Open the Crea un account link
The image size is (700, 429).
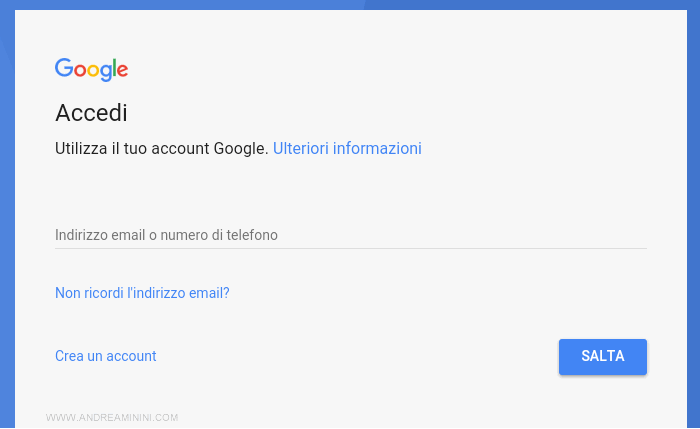coord(105,356)
